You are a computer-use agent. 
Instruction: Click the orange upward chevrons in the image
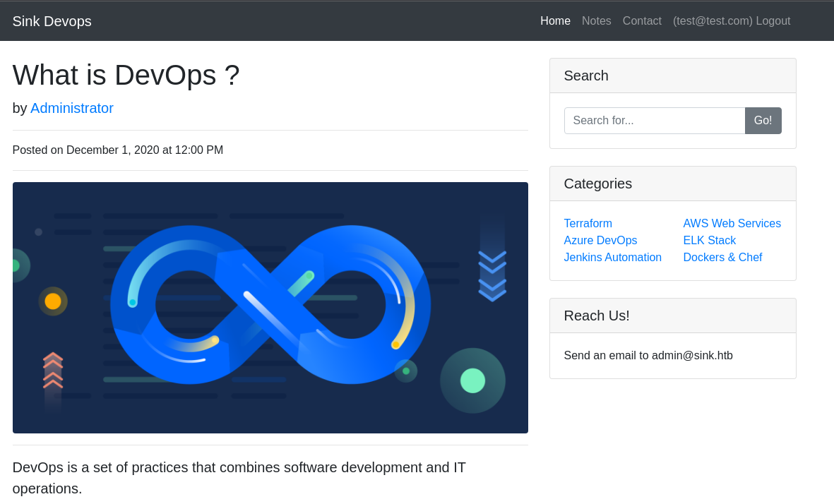[x=53, y=371]
